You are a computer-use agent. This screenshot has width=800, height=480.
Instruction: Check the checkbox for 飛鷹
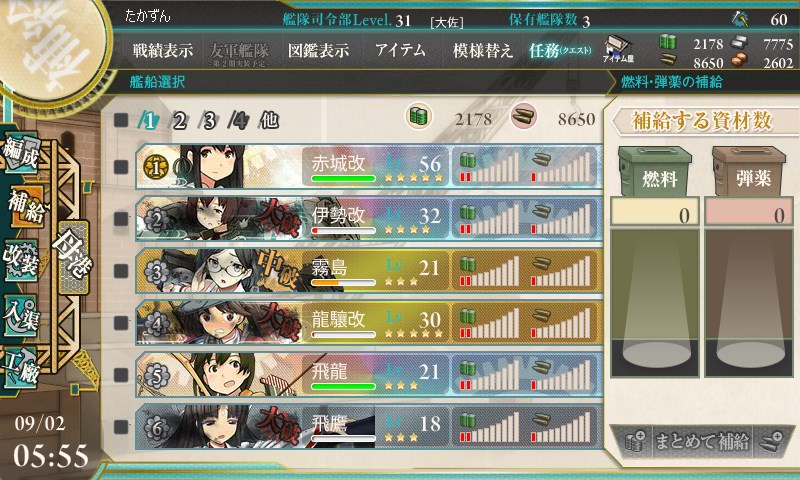(121, 426)
